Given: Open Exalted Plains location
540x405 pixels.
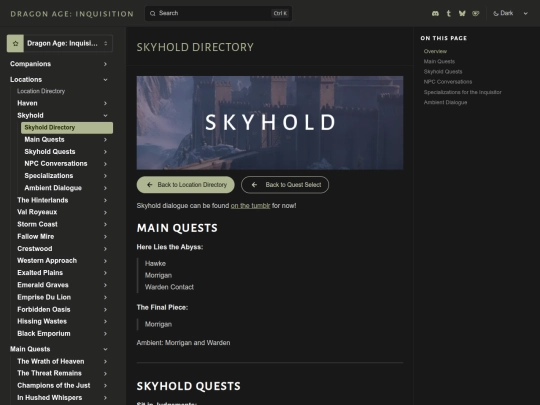Looking at the screenshot, I should pyautogui.click(x=40, y=273).
